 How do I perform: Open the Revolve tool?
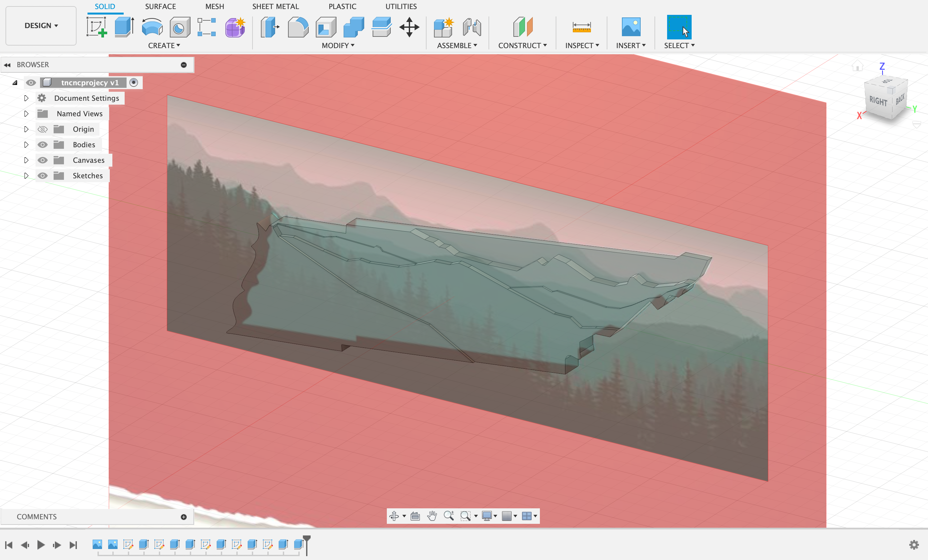[x=151, y=27]
